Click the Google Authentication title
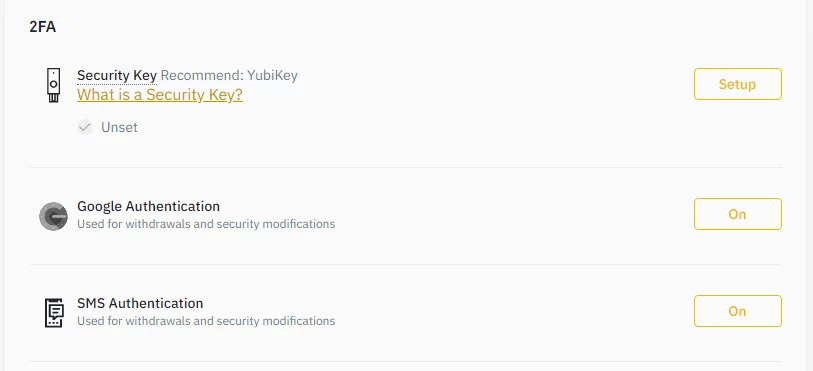Image resolution: width=813 pixels, height=371 pixels. pos(148,206)
